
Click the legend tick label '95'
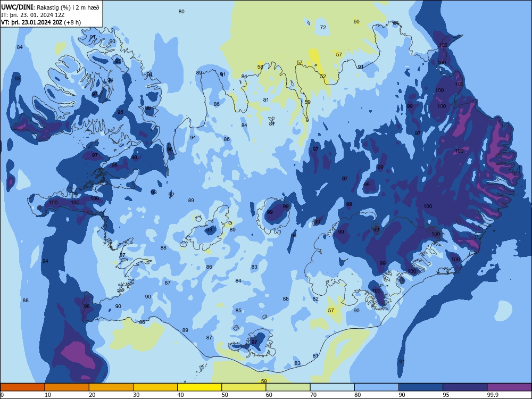point(446,395)
